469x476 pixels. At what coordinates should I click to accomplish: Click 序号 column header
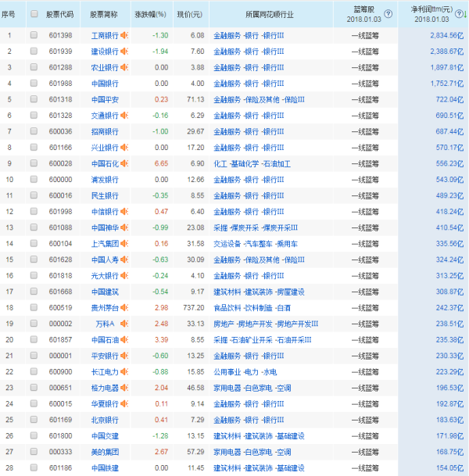coord(8,14)
